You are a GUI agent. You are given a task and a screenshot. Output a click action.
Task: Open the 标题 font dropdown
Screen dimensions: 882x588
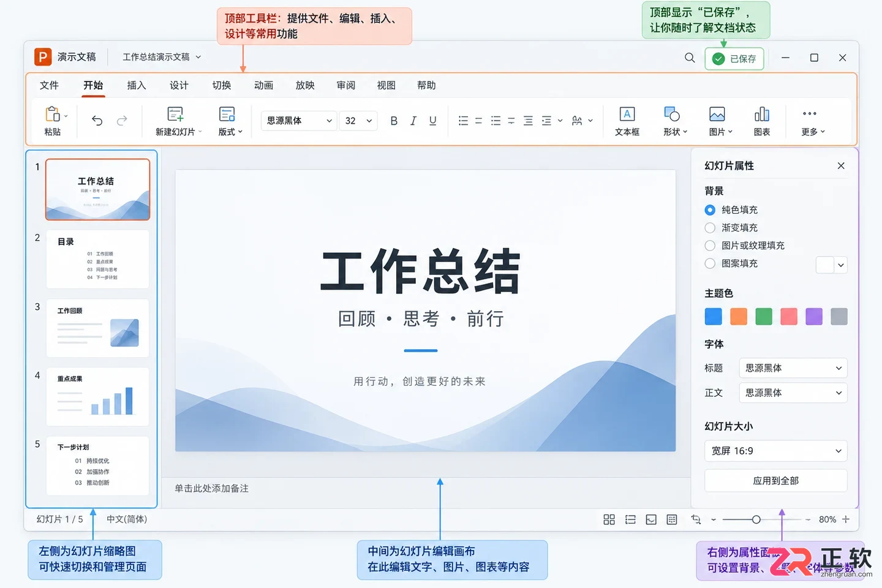pos(793,368)
